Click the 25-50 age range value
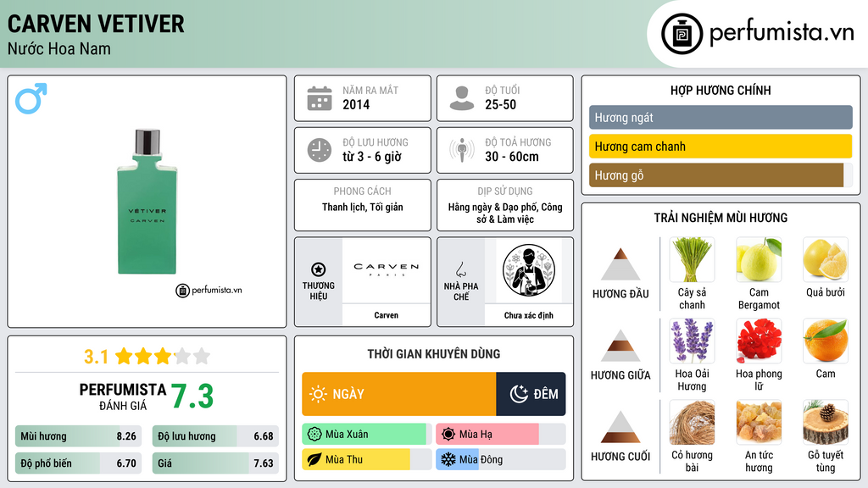868x488 pixels. (500, 104)
